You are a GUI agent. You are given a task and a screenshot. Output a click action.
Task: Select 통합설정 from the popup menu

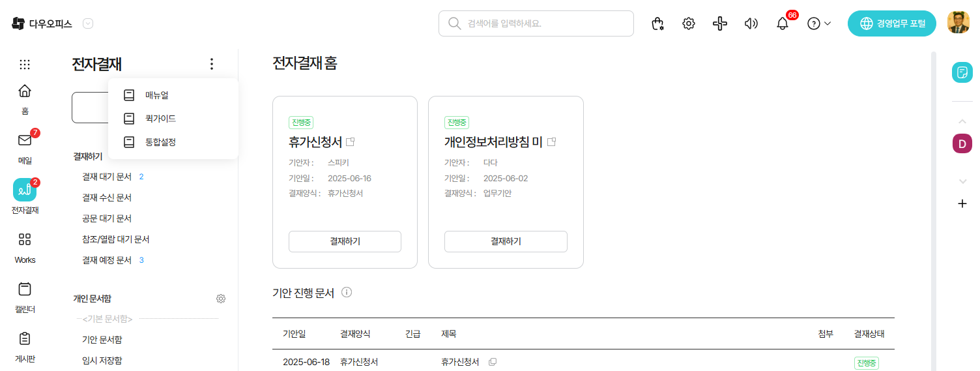pyautogui.click(x=160, y=142)
